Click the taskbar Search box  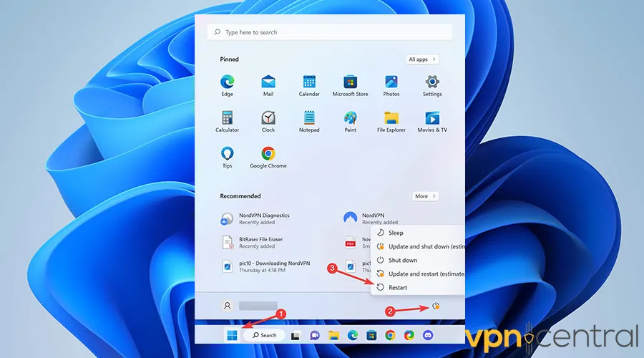point(265,335)
